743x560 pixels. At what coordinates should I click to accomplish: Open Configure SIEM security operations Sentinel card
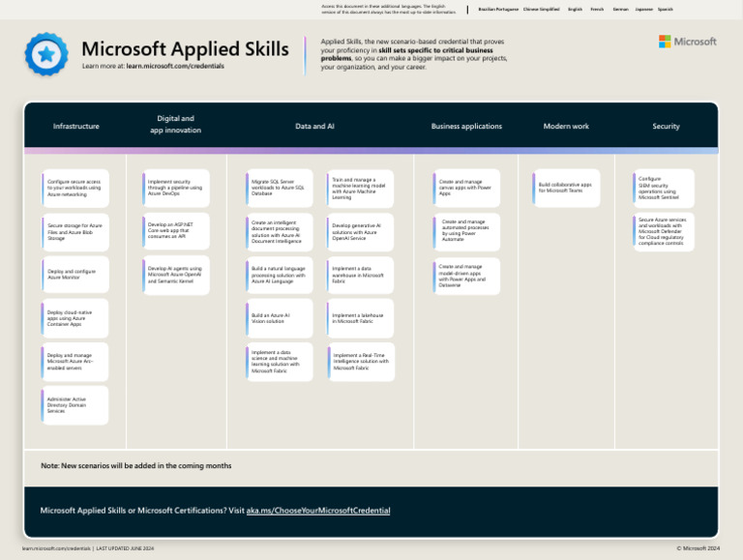tap(664, 188)
